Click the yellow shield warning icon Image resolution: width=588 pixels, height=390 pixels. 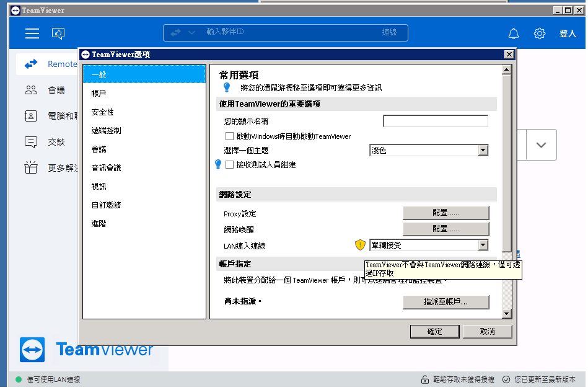click(x=360, y=245)
